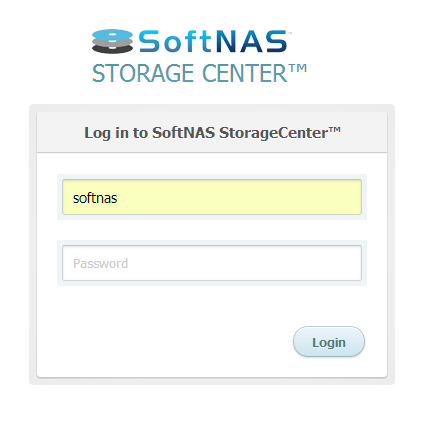
Task: Click the top blue disk in logo
Action: pos(112,34)
